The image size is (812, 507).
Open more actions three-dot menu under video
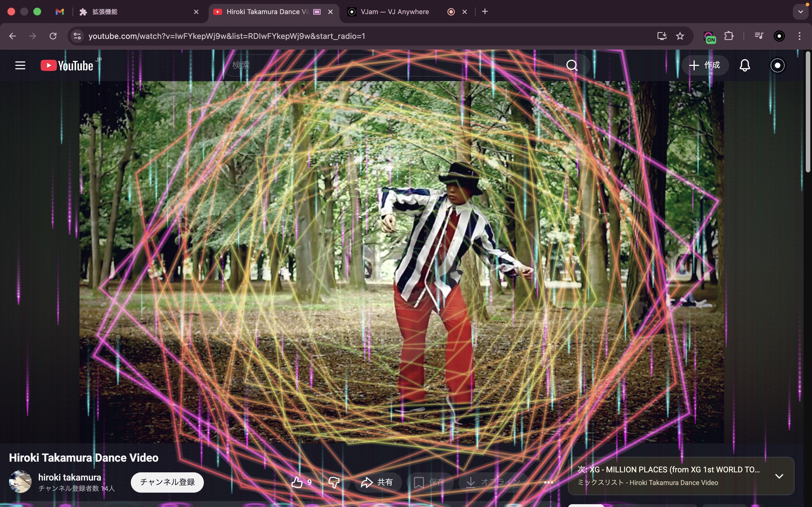[548, 482]
